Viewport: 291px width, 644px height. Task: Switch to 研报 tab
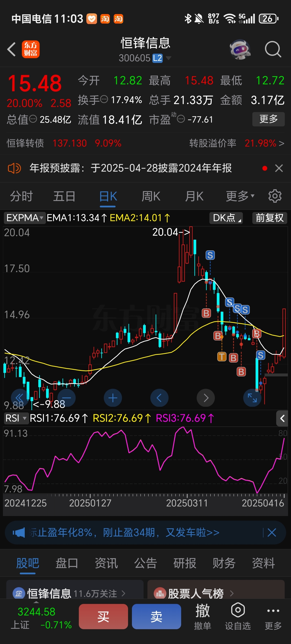point(185,563)
